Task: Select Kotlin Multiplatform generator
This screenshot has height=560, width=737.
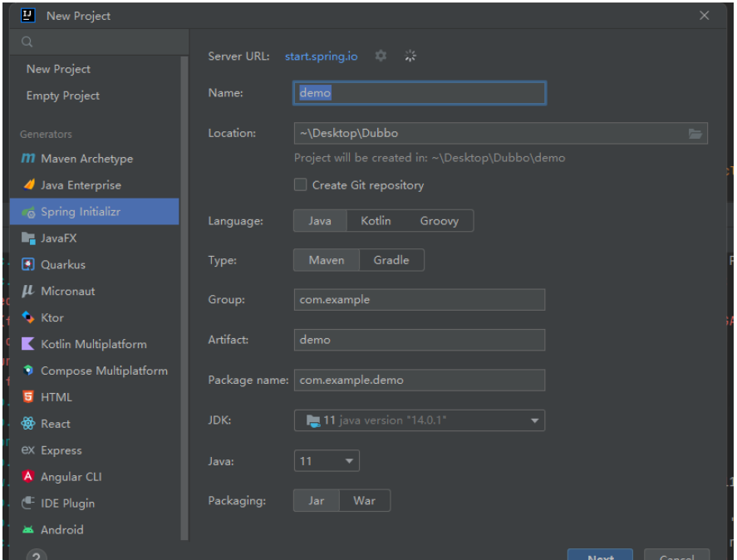Action: 93,345
